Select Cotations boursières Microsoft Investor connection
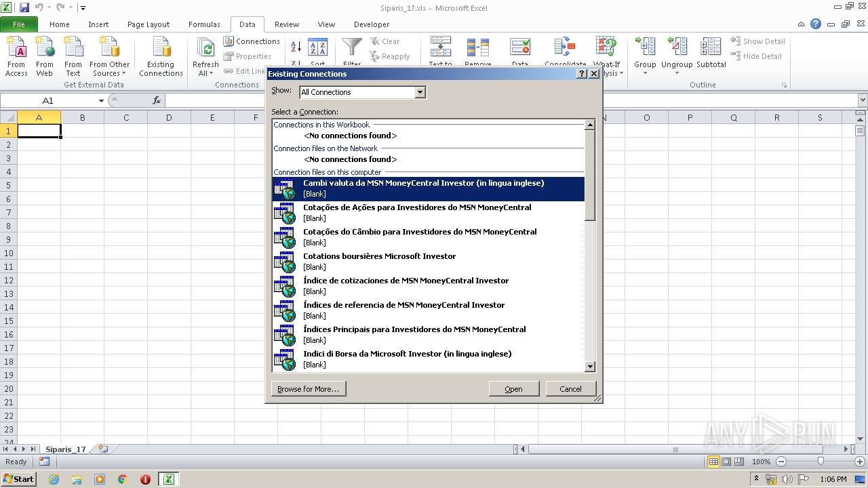868x488 pixels. pyautogui.click(x=428, y=262)
